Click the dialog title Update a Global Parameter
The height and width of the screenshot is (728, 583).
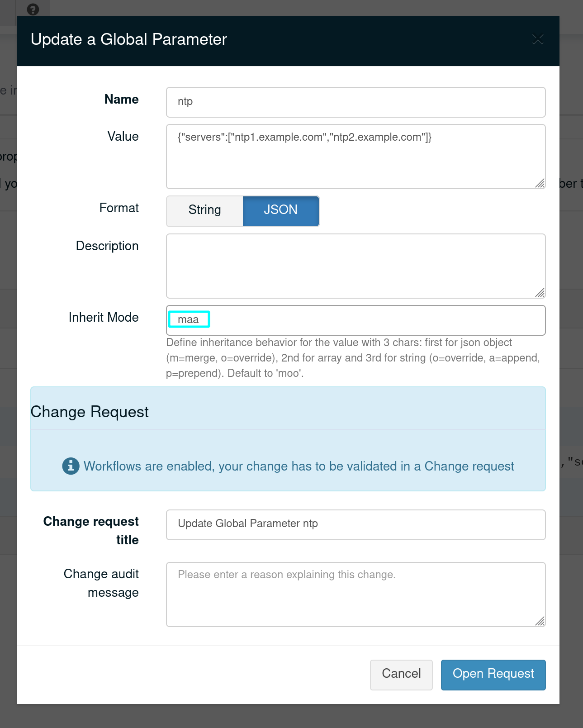[x=128, y=40]
